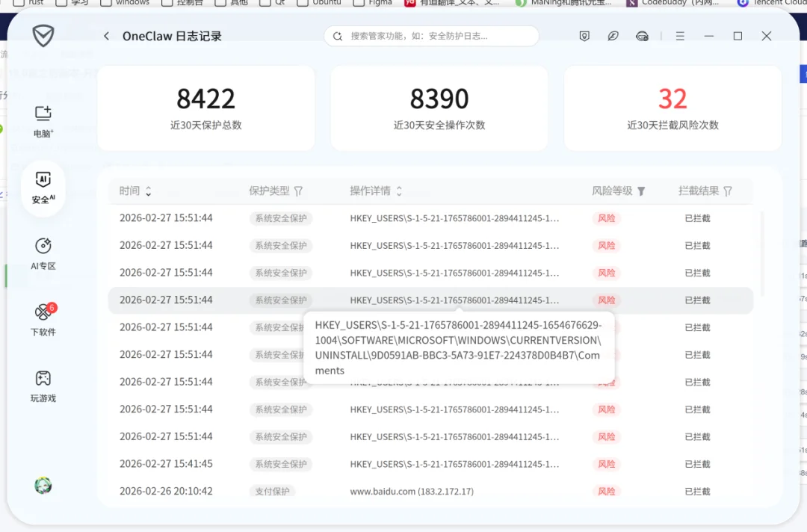Click the 搜索管家功能 search field
Viewport: 807px width, 532px height.
click(x=432, y=35)
